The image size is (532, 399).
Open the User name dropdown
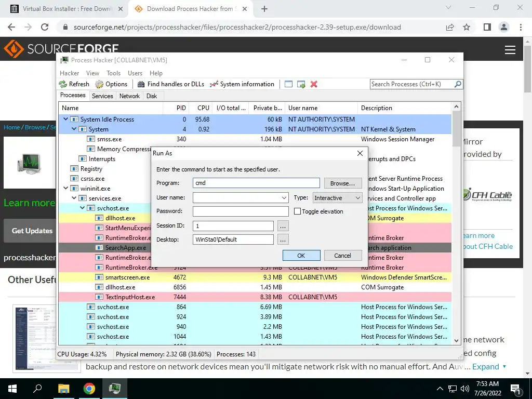pos(284,198)
